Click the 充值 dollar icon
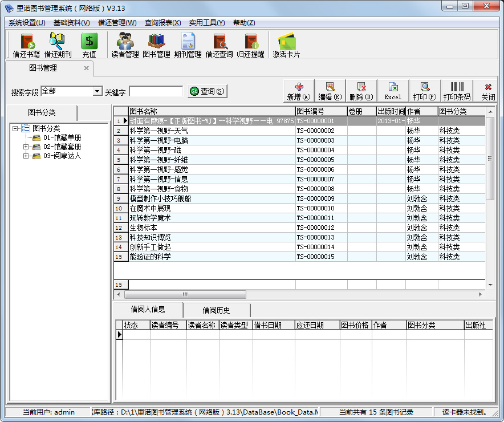 click(x=90, y=45)
